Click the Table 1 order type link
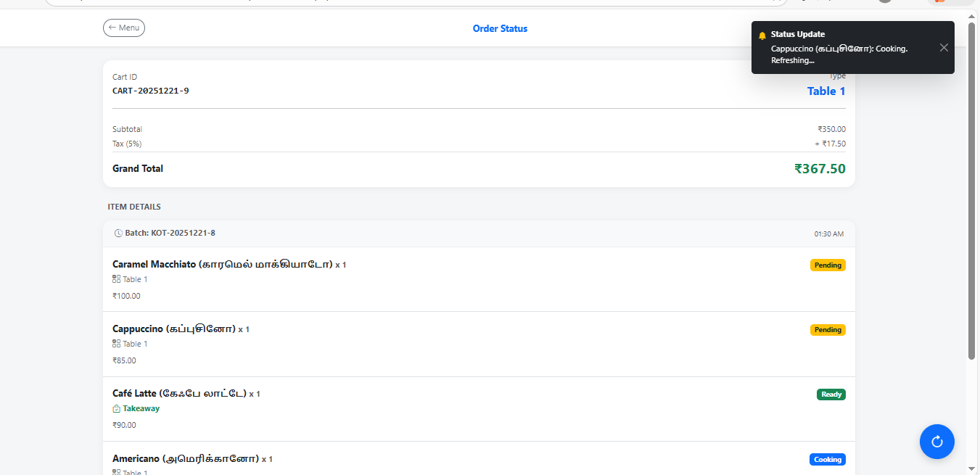Viewport: 980px width, 475px height. pyautogui.click(x=826, y=91)
